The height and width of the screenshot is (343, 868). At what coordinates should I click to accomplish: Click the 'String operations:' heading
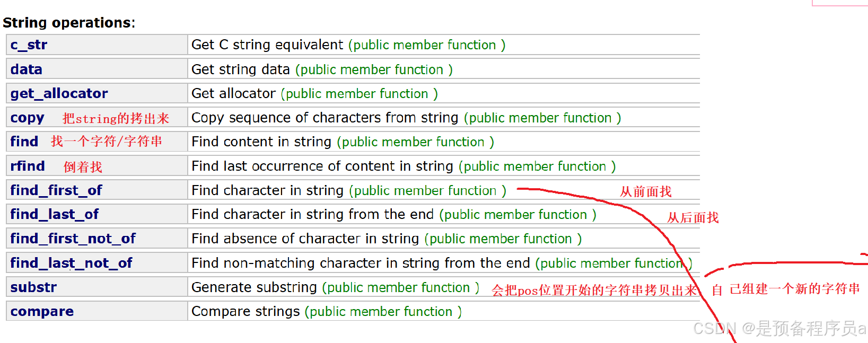pos(69,23)
